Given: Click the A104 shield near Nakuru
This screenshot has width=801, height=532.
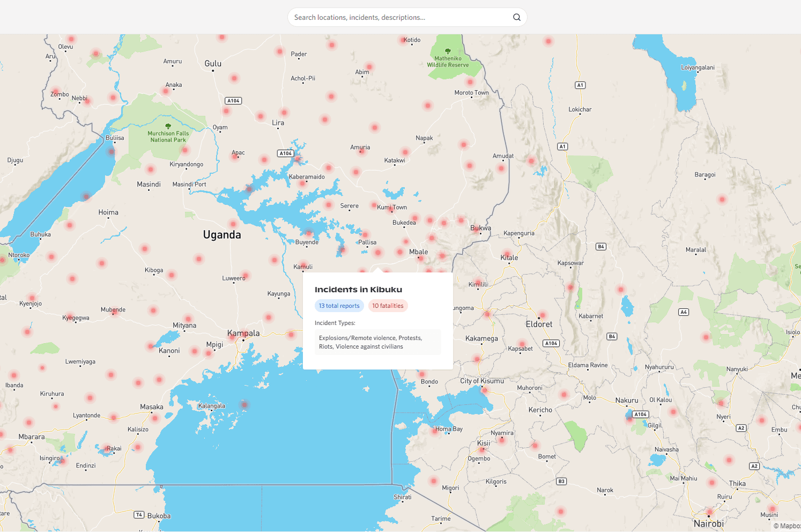Looking at the screenshot, I should 641,415.
